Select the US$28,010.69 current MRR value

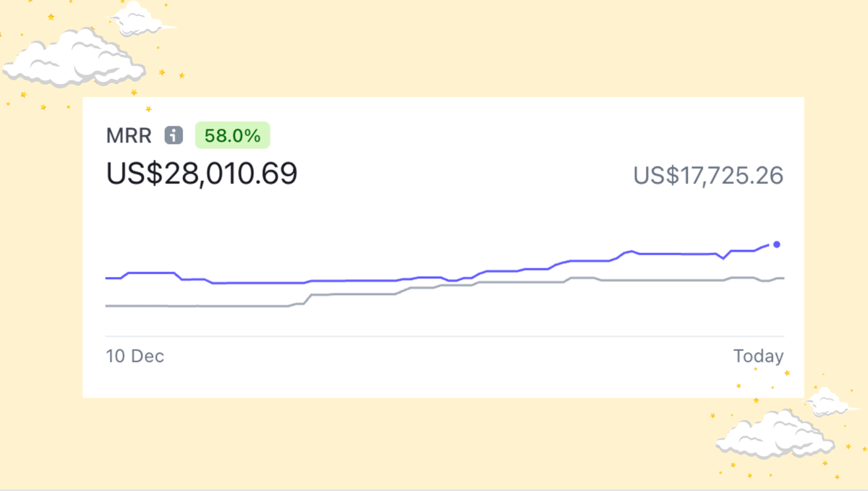pos(202,174)
